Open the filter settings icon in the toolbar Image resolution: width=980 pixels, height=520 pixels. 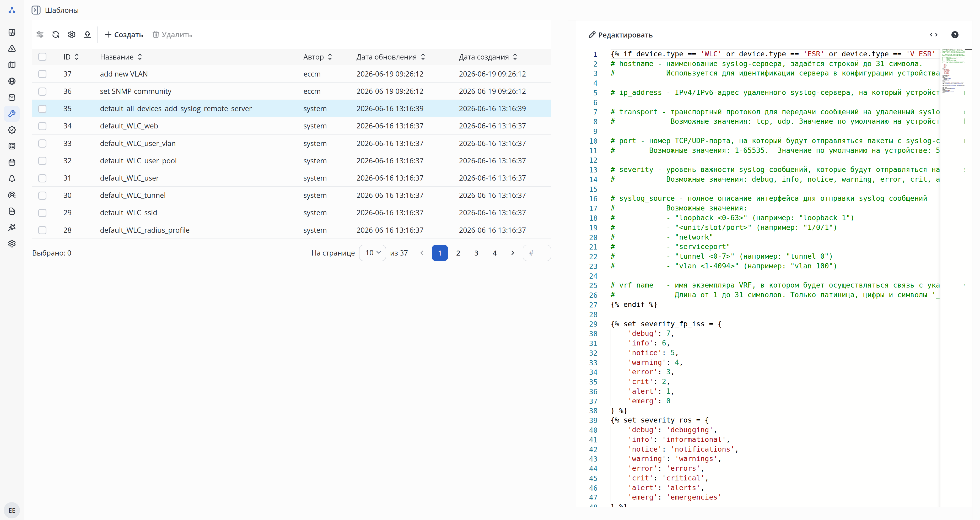pyautogui.click(x=40, y=35)
